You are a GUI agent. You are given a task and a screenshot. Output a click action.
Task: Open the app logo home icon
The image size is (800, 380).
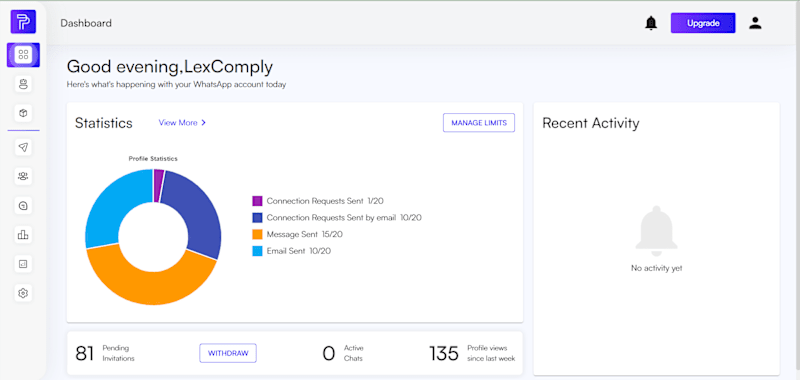coord(23,22)
